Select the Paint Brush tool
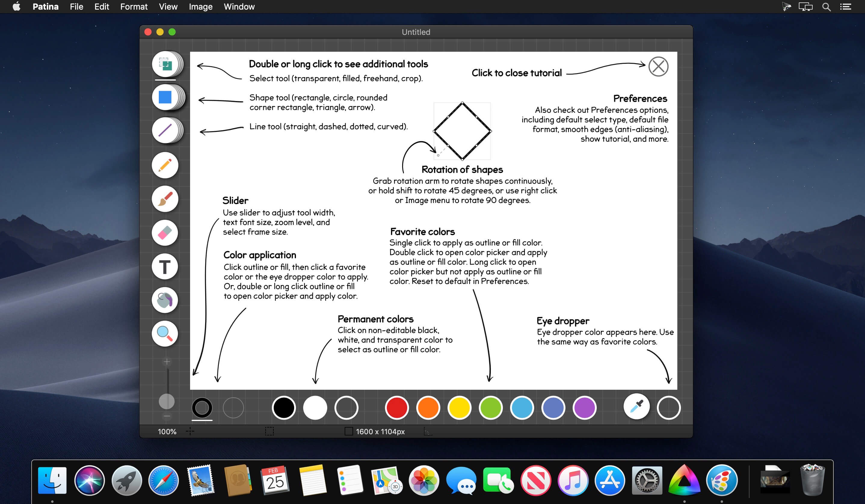 point(165,199)
